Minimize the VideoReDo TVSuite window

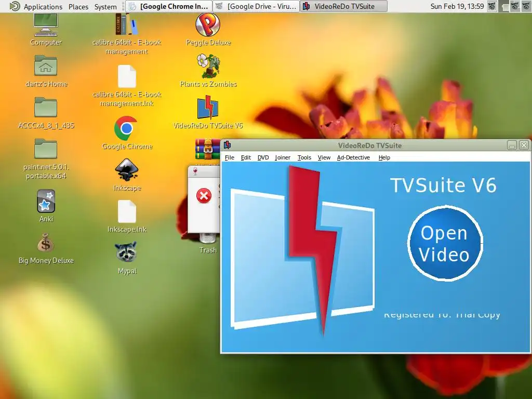pyautogui.click(x=512, y=145)
